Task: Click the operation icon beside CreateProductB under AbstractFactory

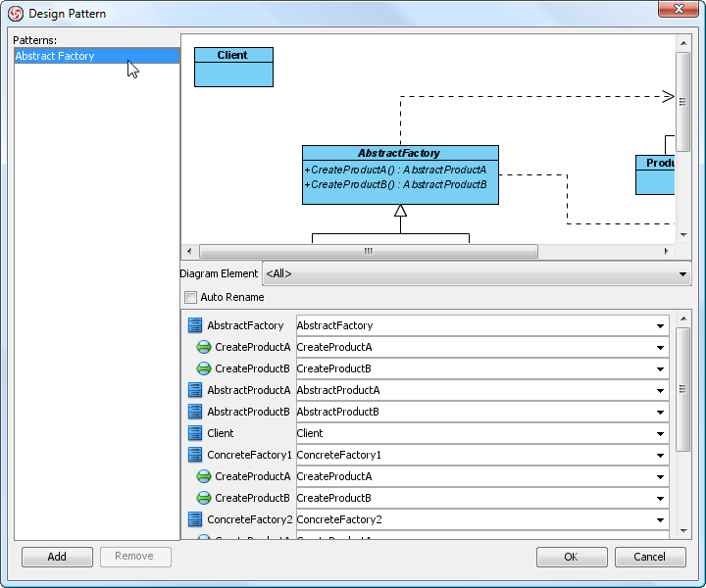Action: 204,368
